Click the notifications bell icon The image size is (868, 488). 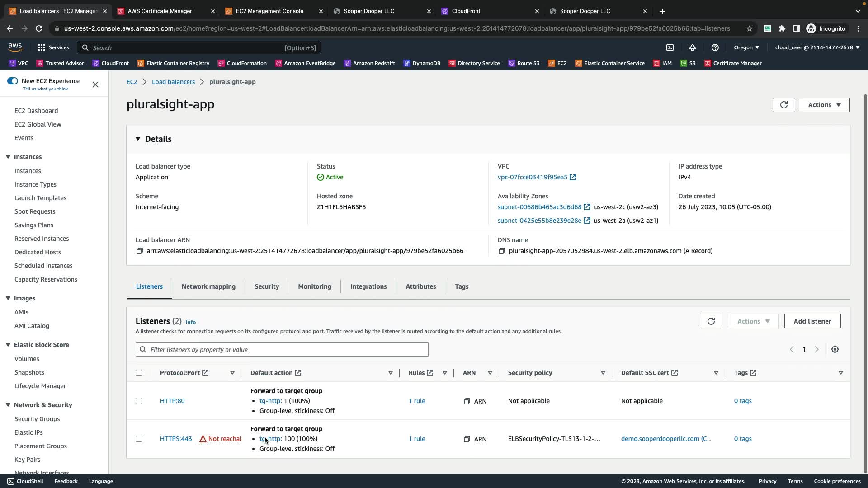[693, 47]
